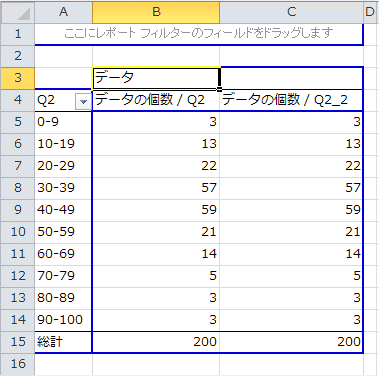The height and width of the screenshot is (376, 379).
Task: Select row 3 header
Action: point(18,78)
